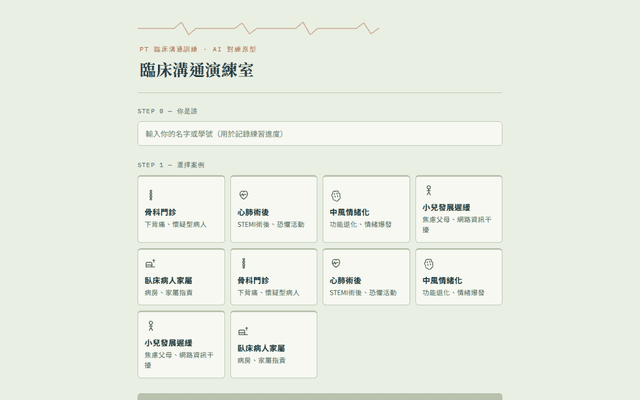Pick the 中風情緒化 title in the first card row

pos(349,212)
